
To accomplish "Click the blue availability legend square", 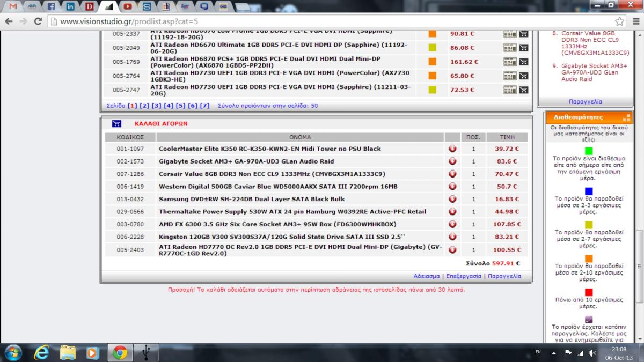I will [589, 190].
